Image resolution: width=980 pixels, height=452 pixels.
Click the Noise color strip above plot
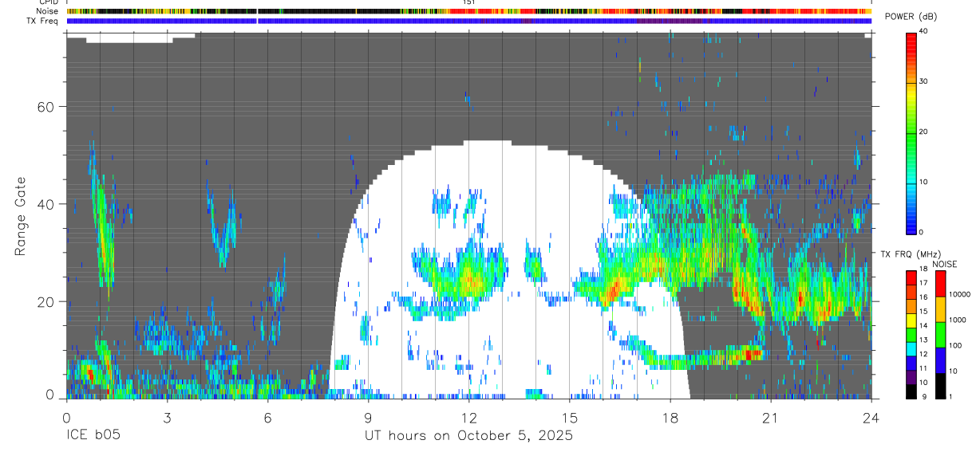pyautogui.click(x=468, y=11)
